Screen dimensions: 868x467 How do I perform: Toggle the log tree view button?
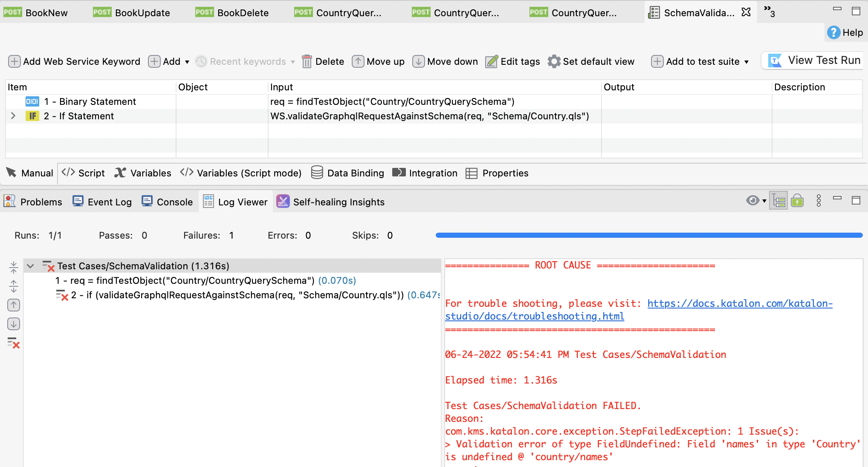click(778, 201)
